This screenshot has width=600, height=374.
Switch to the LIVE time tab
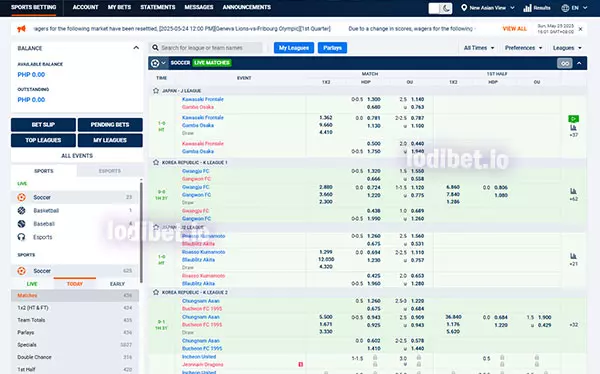coord(32,284)
